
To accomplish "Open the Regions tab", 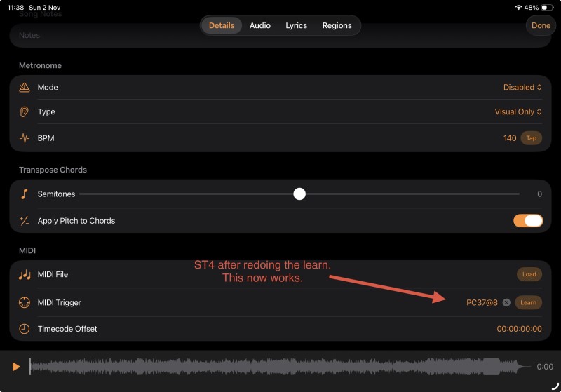I will 337,25.
